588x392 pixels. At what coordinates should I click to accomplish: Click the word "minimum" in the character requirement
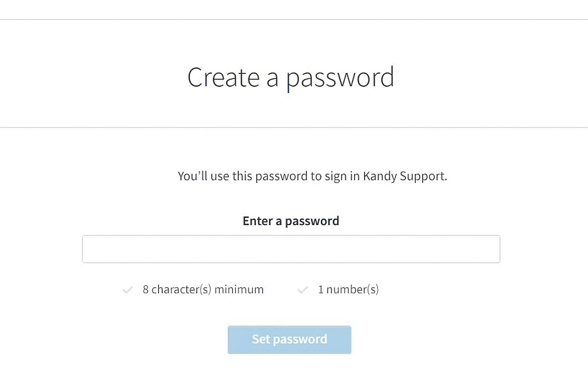click(x=239, y=289)
